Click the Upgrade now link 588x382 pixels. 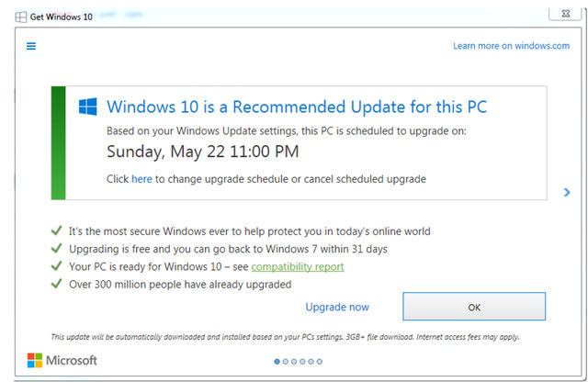click(337, 307)
